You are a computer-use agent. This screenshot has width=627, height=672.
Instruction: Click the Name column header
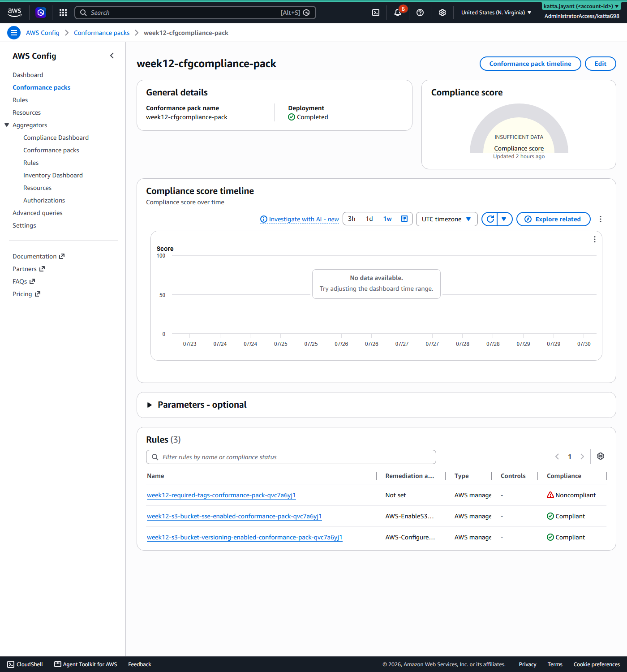[155, 476]
